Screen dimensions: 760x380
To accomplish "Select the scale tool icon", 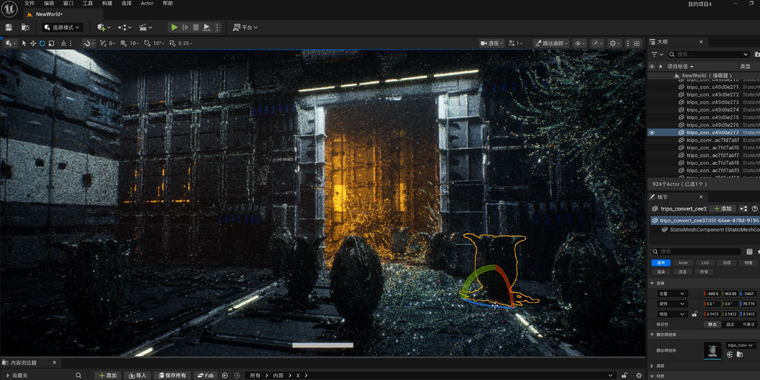I will click(51, 43).
